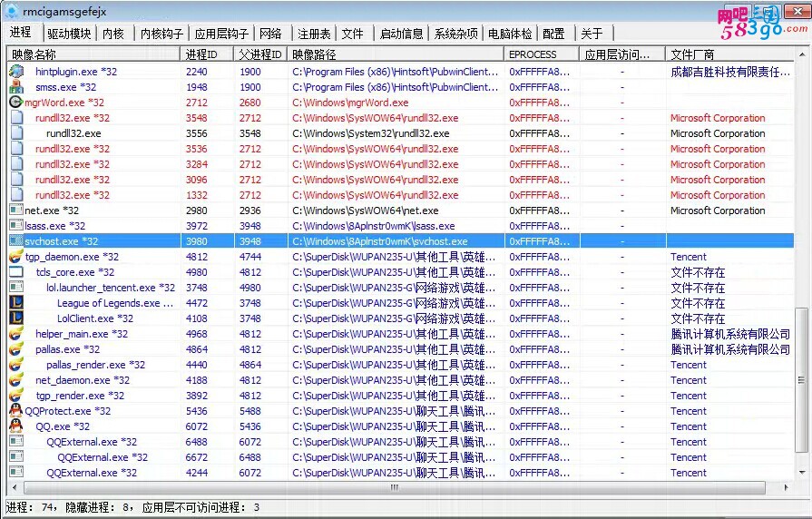Click the icon for QQExternal.exe PID 6672
812x519 pixels.
click(16, 457)
